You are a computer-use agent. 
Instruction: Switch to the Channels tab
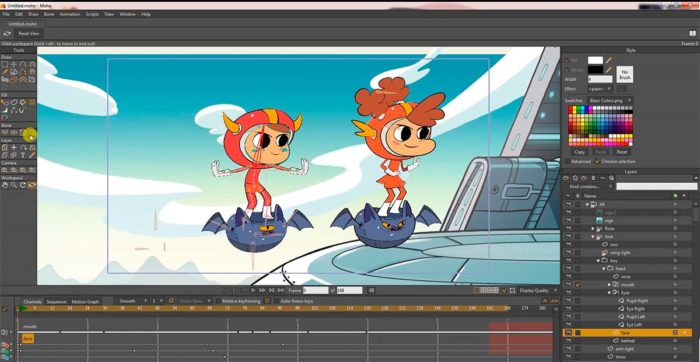[32, 302]
